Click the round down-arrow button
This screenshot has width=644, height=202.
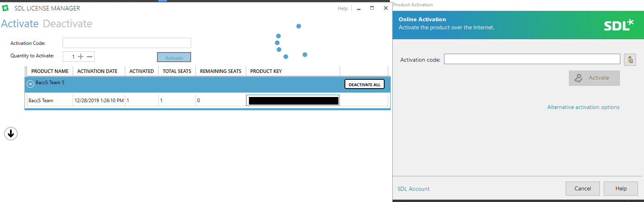tap(11, 133)
